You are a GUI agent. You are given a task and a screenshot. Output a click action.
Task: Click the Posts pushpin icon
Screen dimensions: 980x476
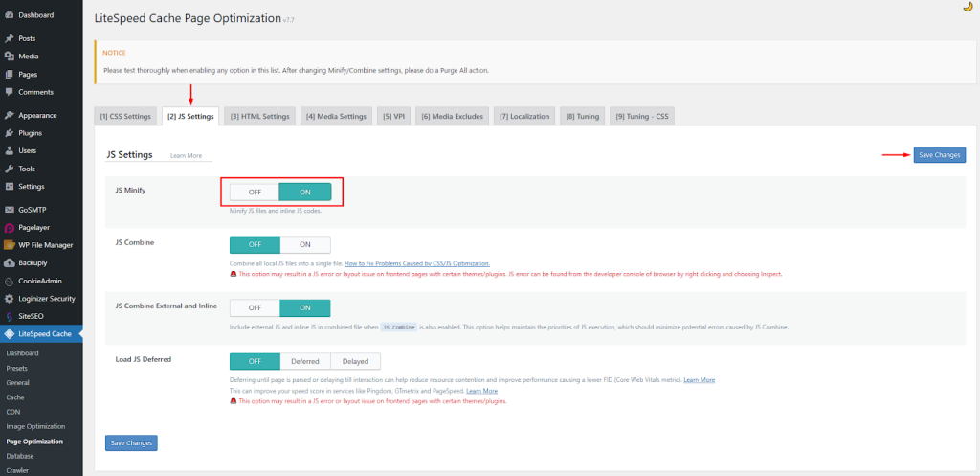coord(9,38)
